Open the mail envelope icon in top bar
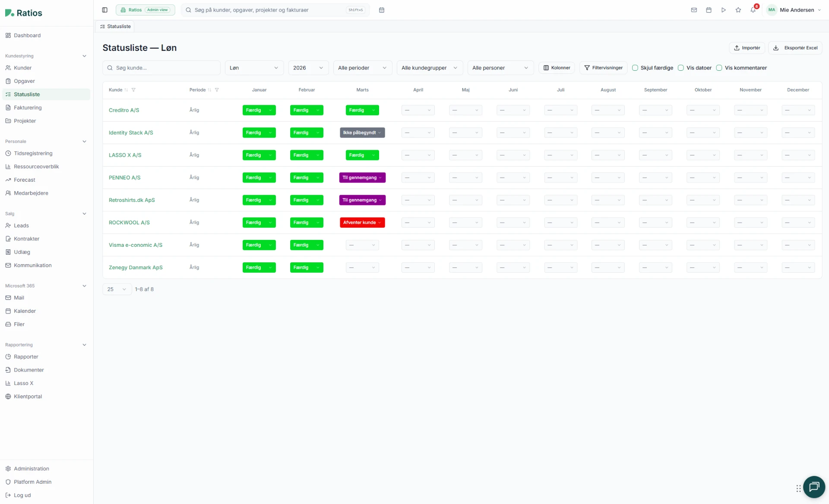The image size is (829, 504). (x=694, y=10)
